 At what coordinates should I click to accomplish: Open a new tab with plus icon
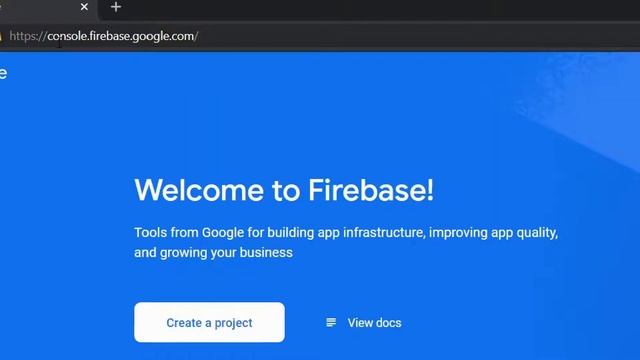(x=116, y=7)
